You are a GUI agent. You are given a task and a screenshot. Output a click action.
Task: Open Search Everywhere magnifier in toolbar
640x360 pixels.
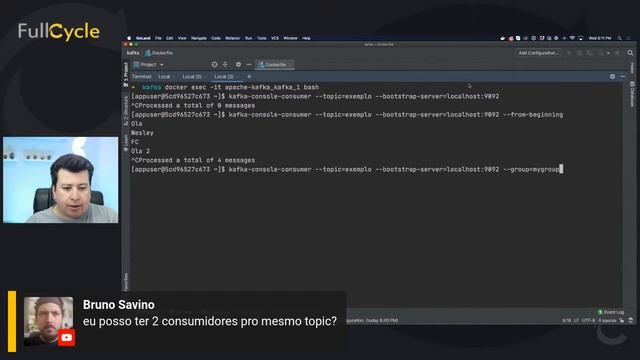(x=630, y=53)
